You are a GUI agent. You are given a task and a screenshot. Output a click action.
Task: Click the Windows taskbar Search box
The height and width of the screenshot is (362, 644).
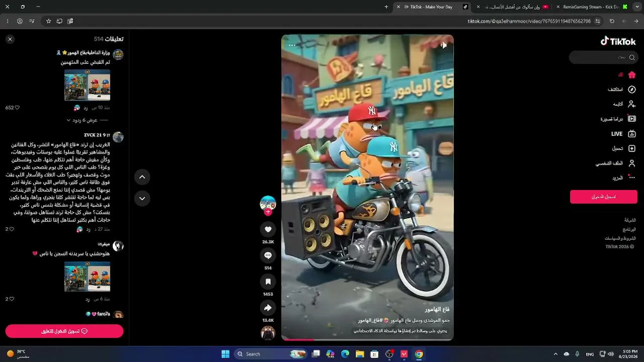click(270, 354)
